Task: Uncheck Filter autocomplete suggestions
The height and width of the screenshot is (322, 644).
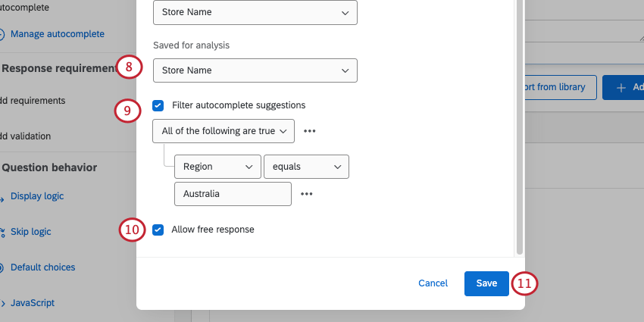Action: pos(158,105)
